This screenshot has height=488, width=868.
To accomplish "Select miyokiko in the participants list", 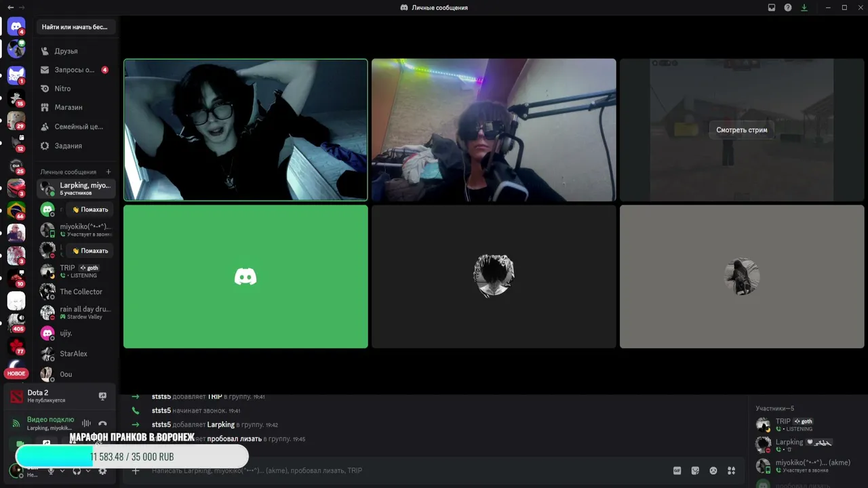I will 807,466.
